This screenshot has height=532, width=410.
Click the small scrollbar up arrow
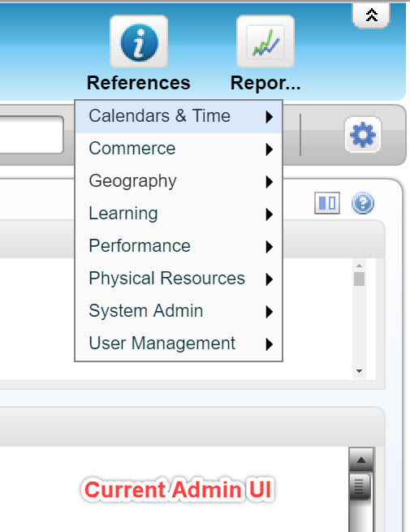coord(359,266)
